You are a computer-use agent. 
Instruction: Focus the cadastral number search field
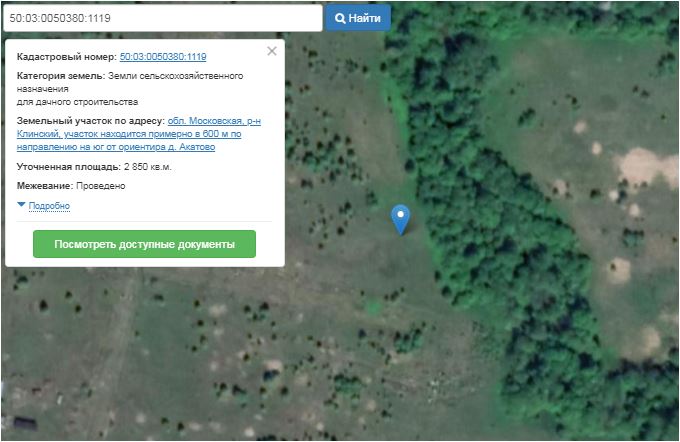[162, 18]
